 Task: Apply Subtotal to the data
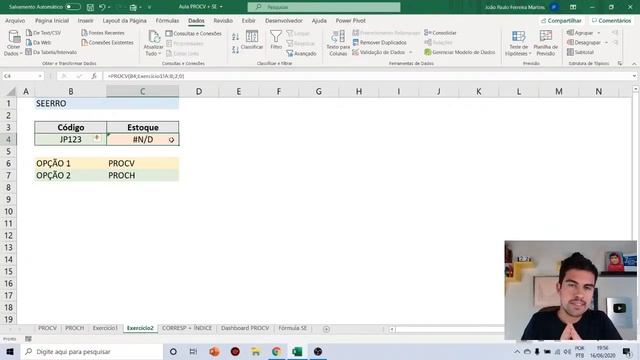point(580,52)
